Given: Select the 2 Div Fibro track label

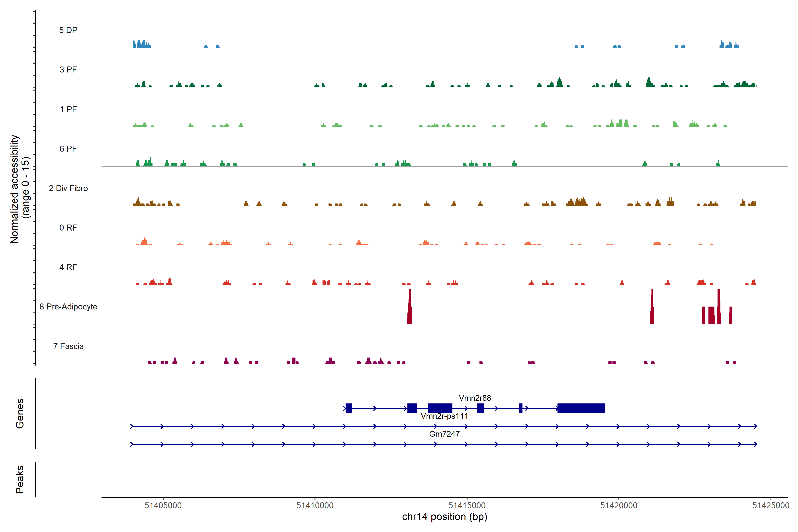Looking at the screenshot, I should pos(68,188).
